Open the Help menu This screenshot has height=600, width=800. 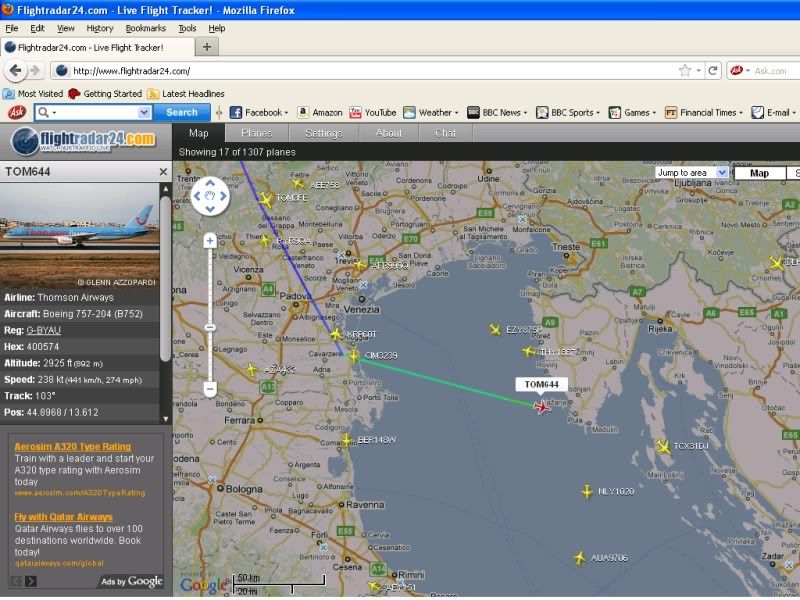217,28
